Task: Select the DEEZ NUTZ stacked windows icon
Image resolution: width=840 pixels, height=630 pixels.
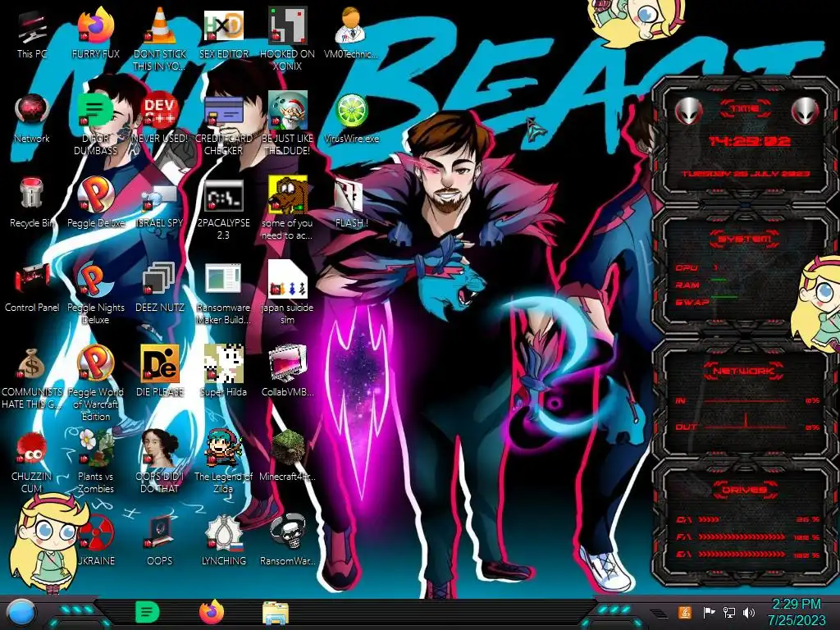Action: [x=159, y=288]
